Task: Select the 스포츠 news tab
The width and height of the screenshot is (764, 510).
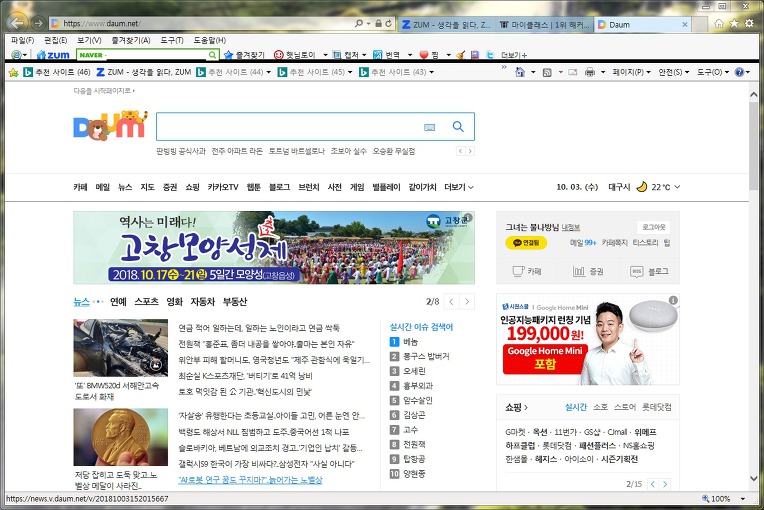Action: coord(146,302)
